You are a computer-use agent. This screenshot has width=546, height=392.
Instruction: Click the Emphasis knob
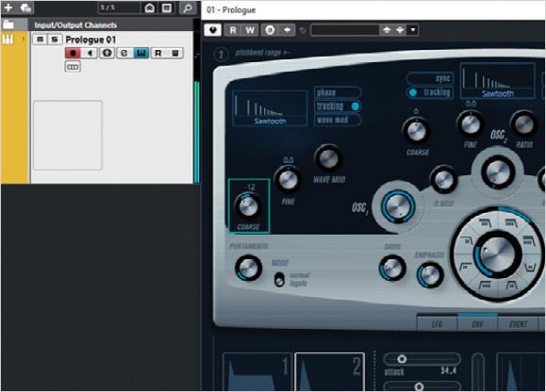(430, 275)
